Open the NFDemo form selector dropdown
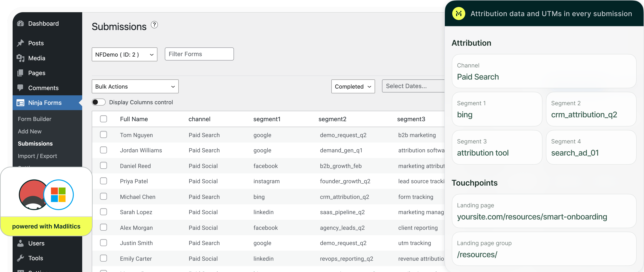The width and height of the screenshot is (644, 272). point(125,54)
